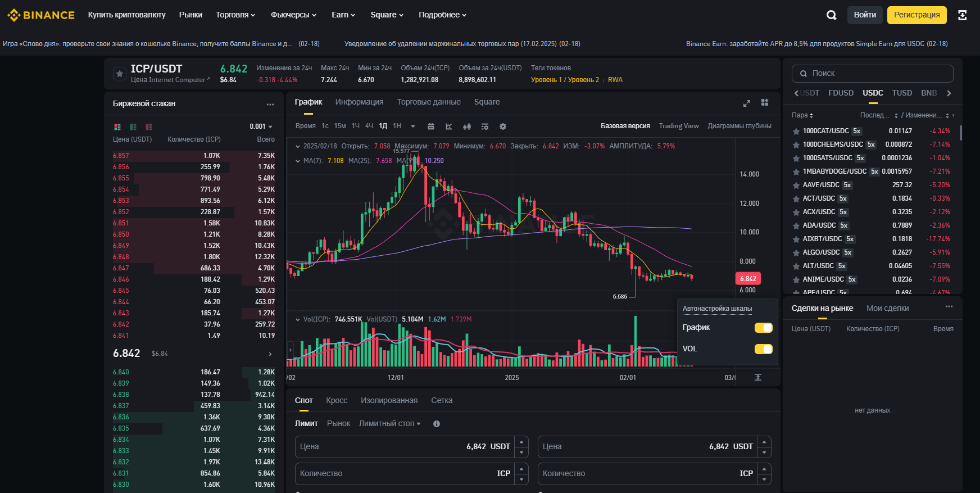The image size is (980, 493).
Task: Open market trades panel more options
Action: (x=949, y=307)
